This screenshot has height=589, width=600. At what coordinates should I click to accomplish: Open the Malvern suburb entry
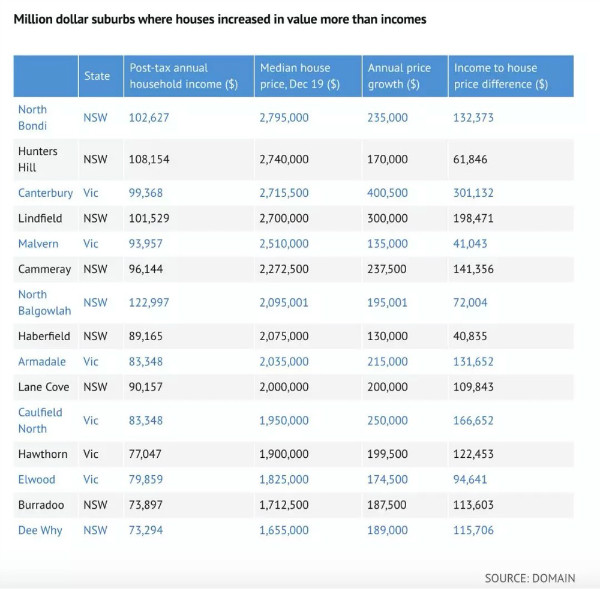(38, 243)
